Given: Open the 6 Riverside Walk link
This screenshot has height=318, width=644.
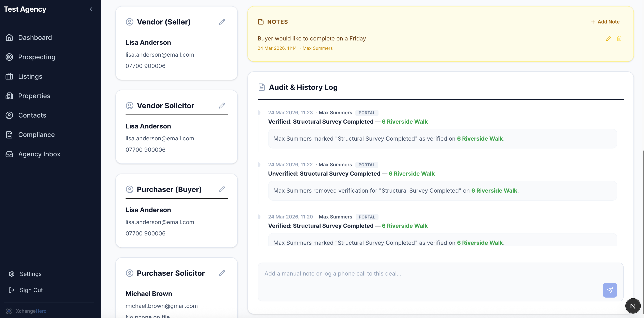Looking at the screenshot, I should [x=405, y=121].
